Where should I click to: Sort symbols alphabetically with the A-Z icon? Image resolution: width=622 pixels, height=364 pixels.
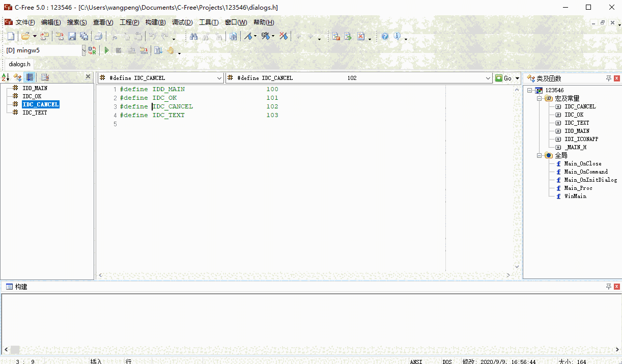tap(6, 77)
